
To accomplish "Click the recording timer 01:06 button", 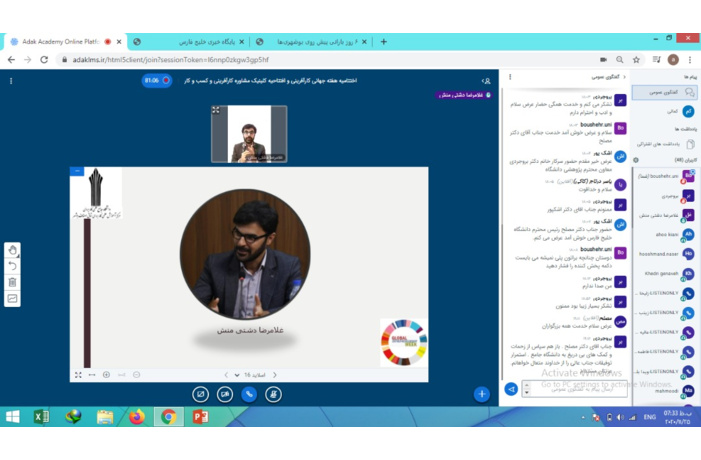I will pos(156,81).
